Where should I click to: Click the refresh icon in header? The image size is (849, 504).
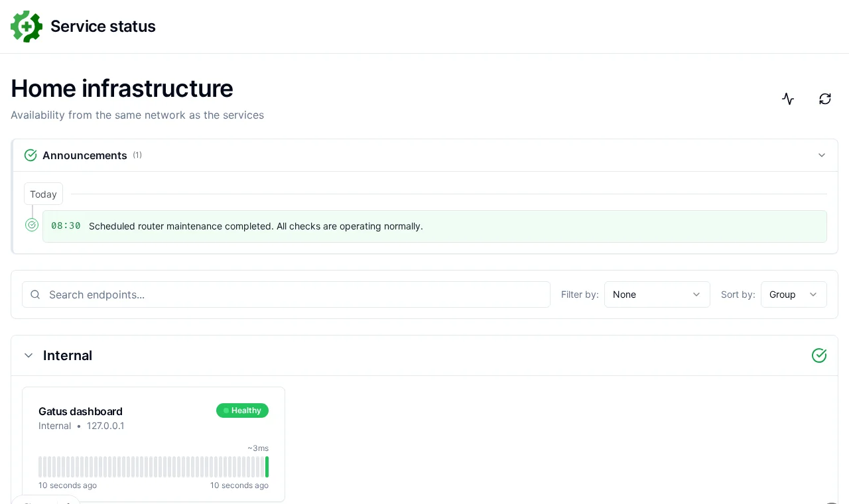click(x=825, y=99)
